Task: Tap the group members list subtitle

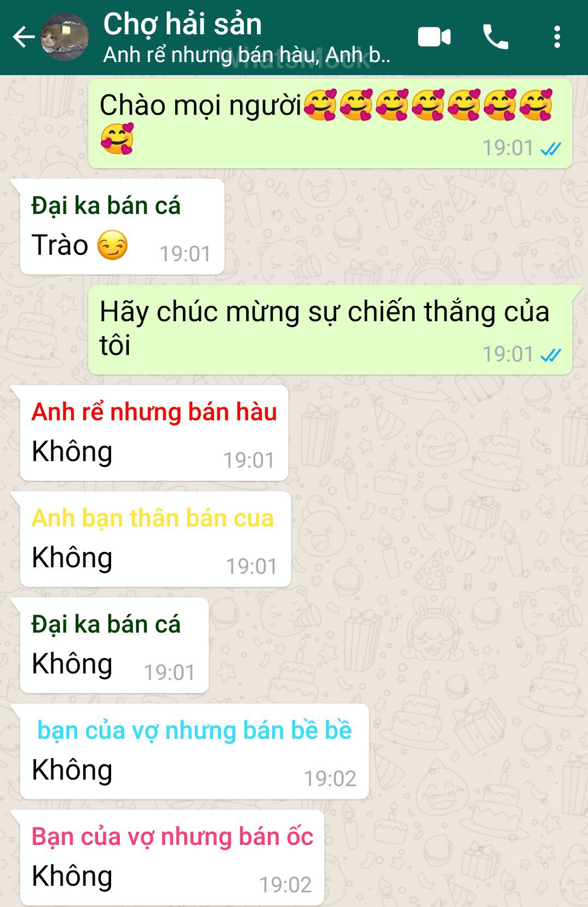Action: tap(247, 55)
